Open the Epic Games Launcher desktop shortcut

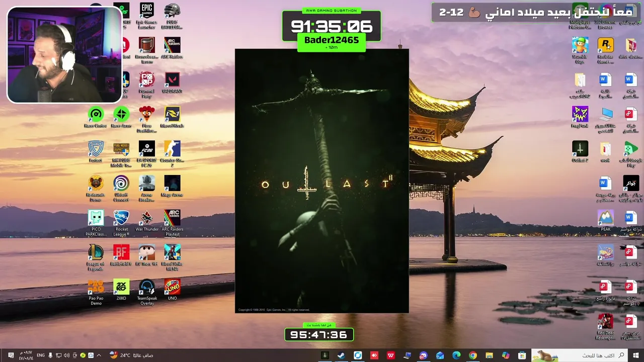pos(146,16)
